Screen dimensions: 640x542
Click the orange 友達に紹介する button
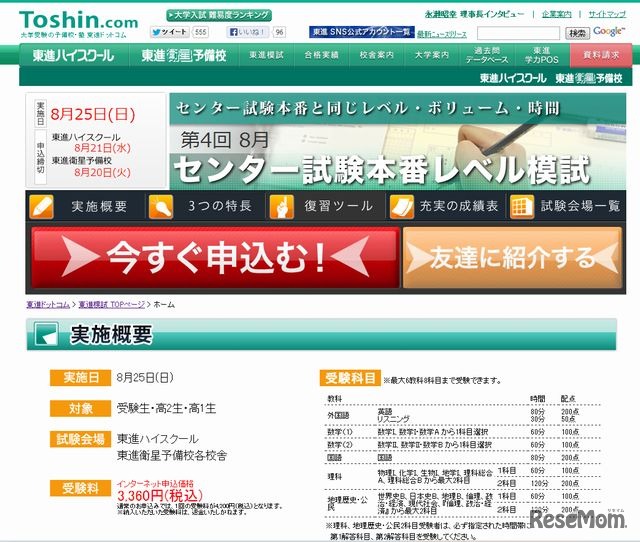point(512,258)
